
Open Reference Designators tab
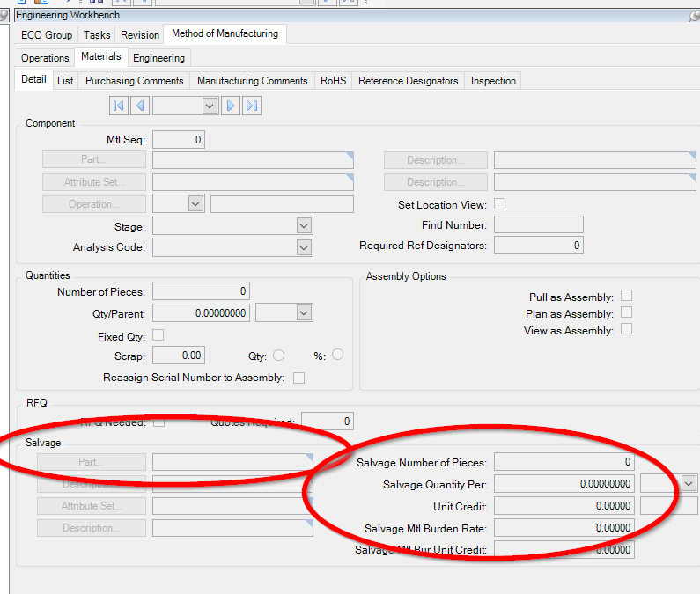pos(408,81)
